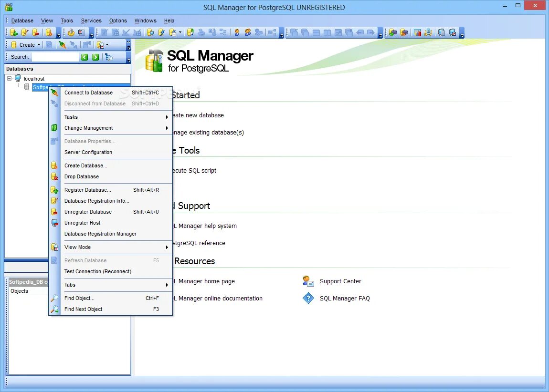Click the green next search result arrow
Image resolution: width=549 pixels, height=392 pixels.
pos(95,57)
